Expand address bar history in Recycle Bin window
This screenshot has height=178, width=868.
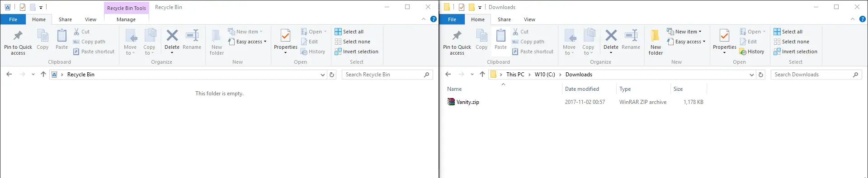coord(322,75)
